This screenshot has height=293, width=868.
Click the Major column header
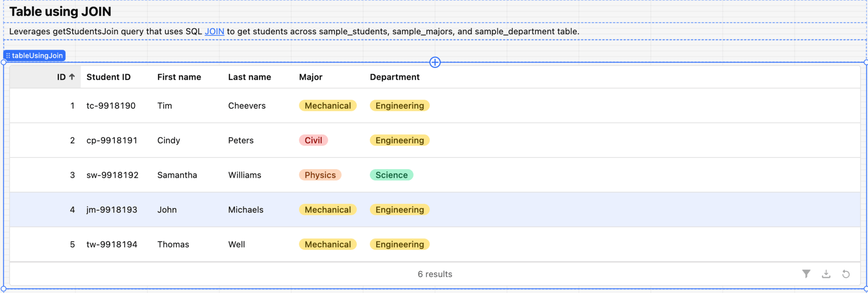coord(311,77)
